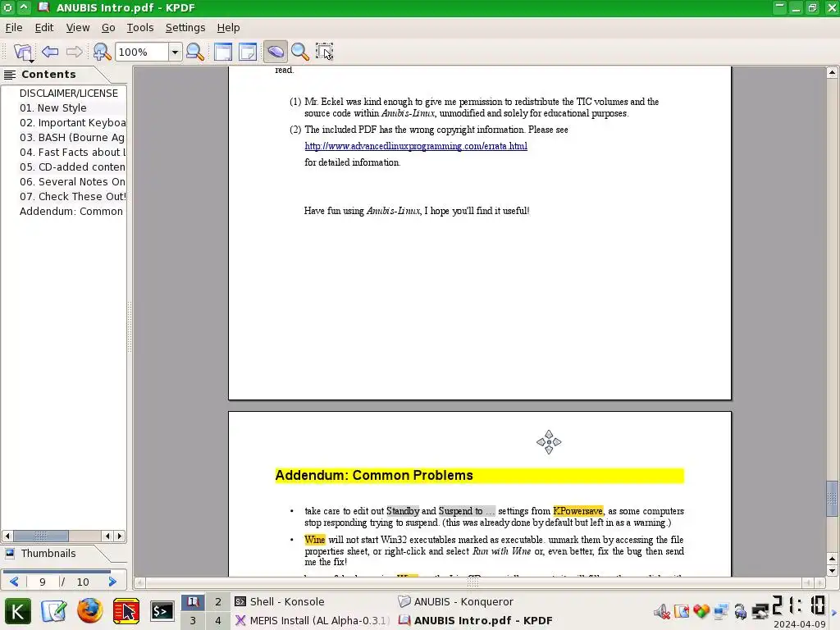Activate the rectangle Select tool

[324, 52]
